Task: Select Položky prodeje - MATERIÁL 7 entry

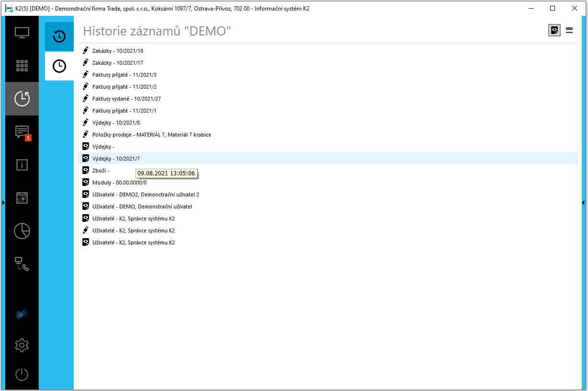Action: pos(151,135)
